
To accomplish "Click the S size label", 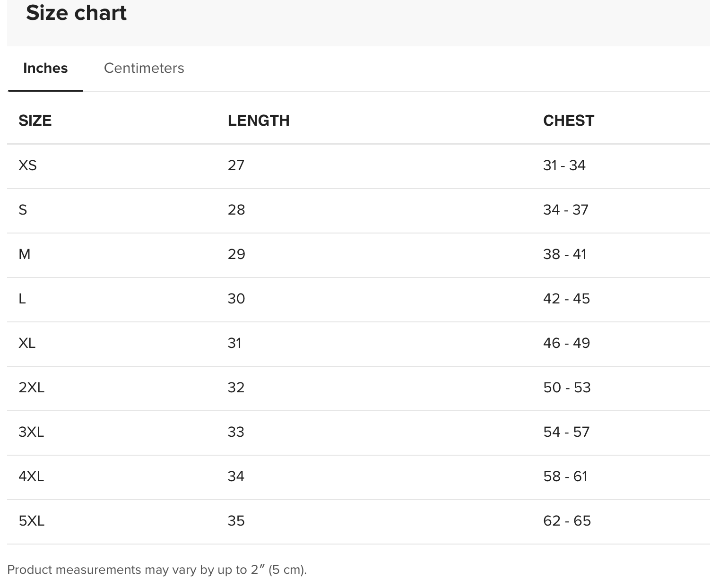I will (23, 210).
